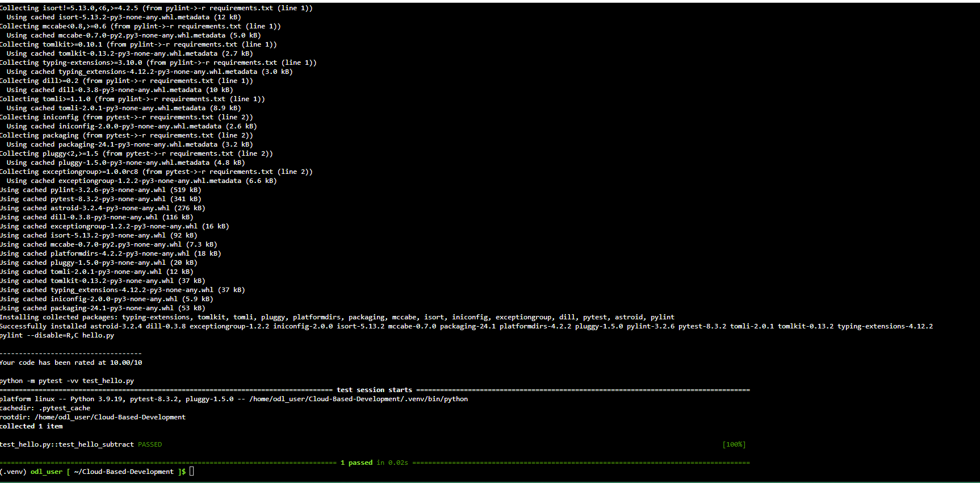The image size is (980, 483).
Task: Click 'Using cached dill-0.3.8' metadata line
Action: tap(120, 90)
